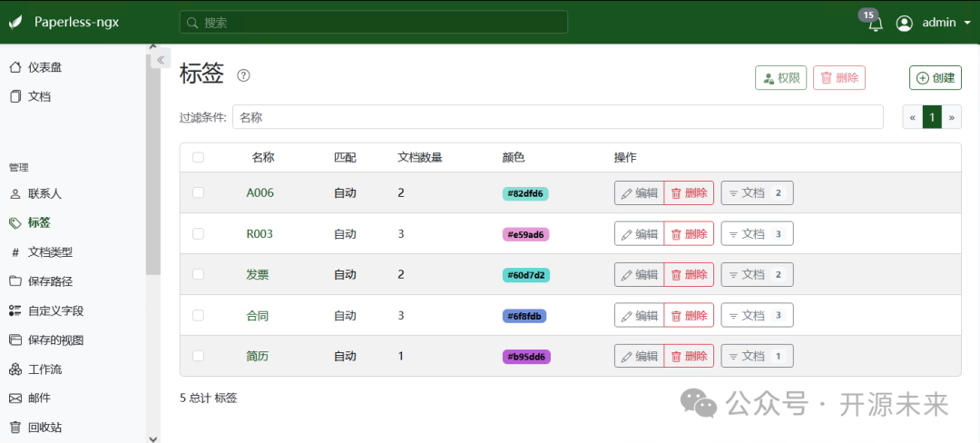This screenshot has width=980, height=443.
Task: Open the 简历 tag link
Action: click(258, 356)
